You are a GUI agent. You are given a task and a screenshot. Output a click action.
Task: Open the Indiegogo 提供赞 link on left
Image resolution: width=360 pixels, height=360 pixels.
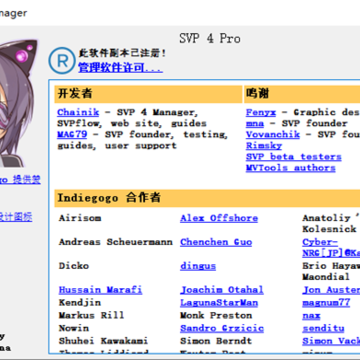click(x=20, y=180)
